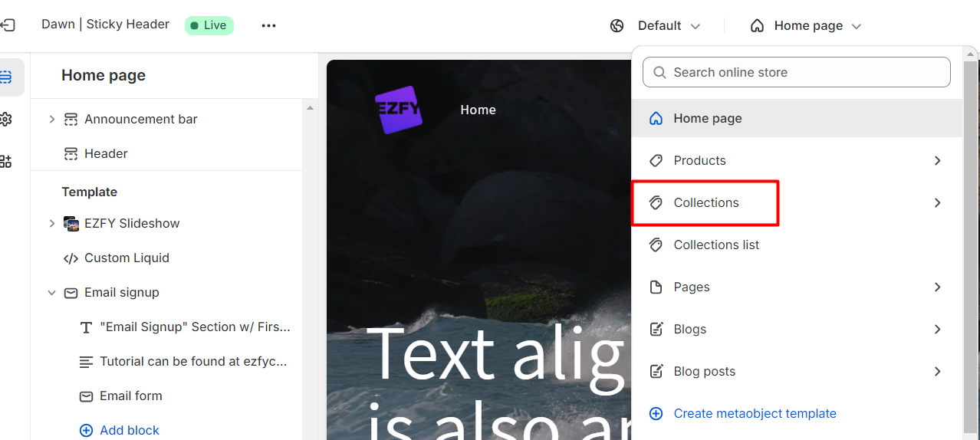The image size is (980, 440).
Task: Click the Template heading in sidebar
Action: click(x=89, y=192)
